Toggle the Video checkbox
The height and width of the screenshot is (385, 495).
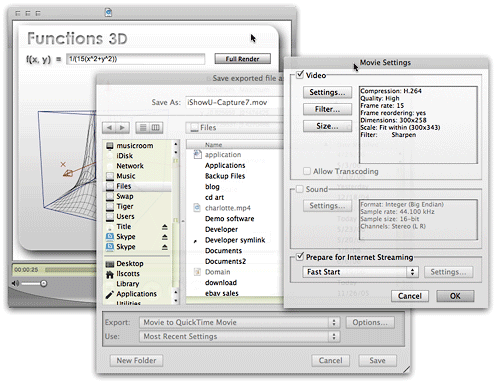point(300,74)
